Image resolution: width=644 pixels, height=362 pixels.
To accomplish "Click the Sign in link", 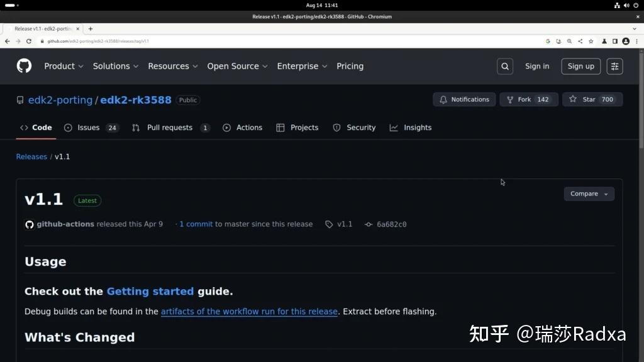I will tap(537, 66).
